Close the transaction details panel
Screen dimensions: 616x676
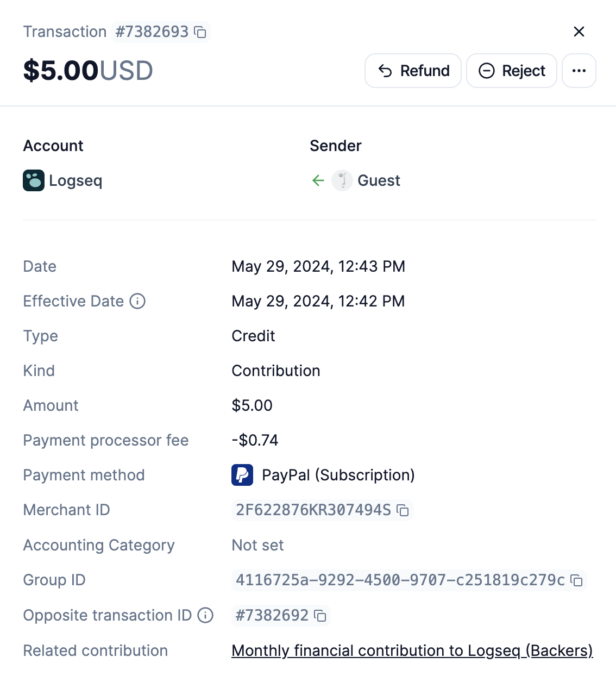point(579,32)
